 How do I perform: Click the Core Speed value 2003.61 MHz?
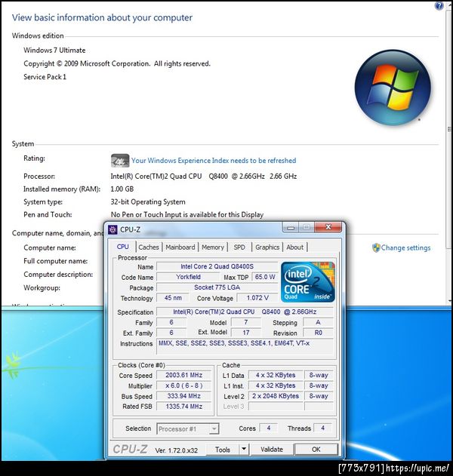click(183, 375)
